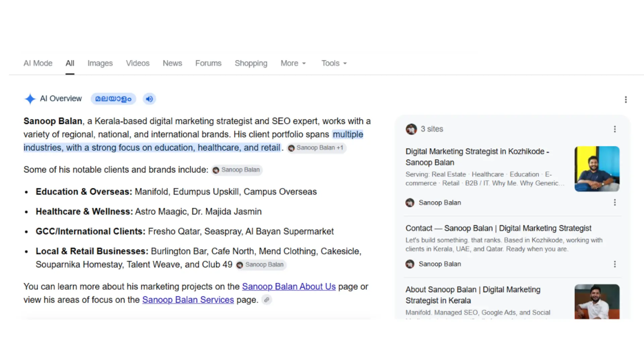Viewport: 644px width, 362px height.
Task: Click GCC/International Clients bullet heading
Action: (91, 231)
